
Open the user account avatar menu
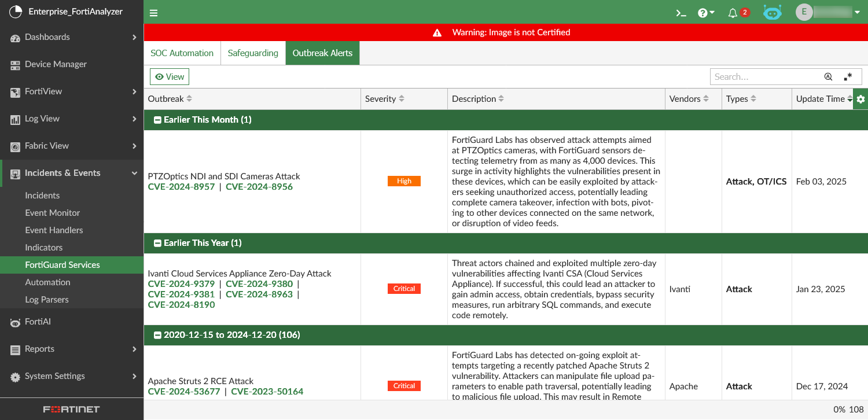click(x=828, y=12)
